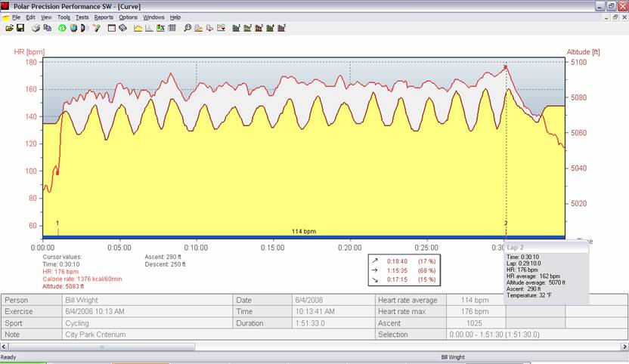Click the magnifier zoom icon
629x364 pixels.
pos(187,28)
